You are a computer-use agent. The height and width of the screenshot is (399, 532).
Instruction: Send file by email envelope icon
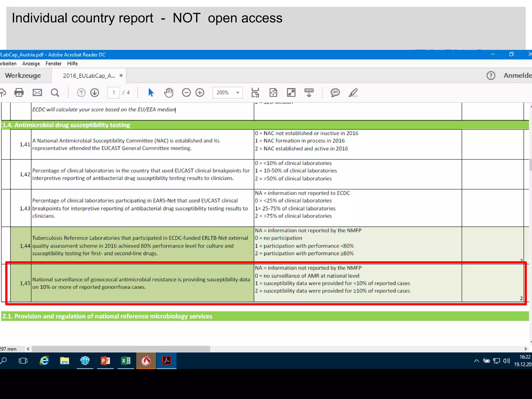tap(37, 92)
